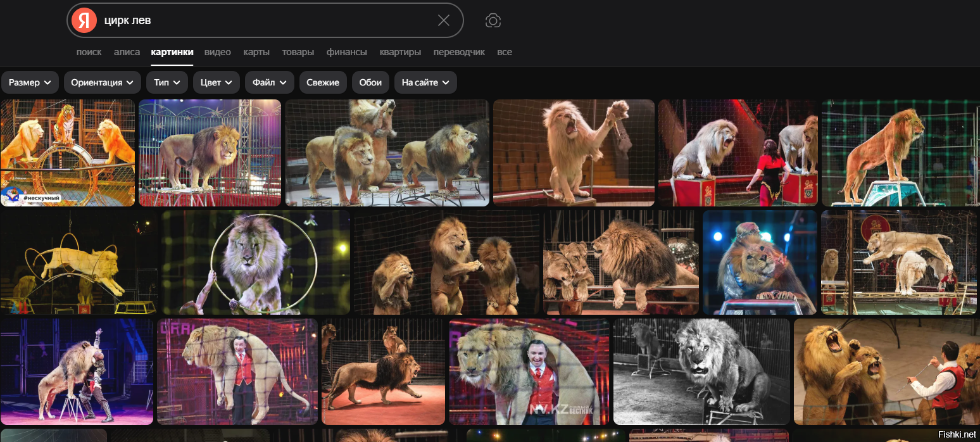The height and width of the screenshot is (442, 980).
Task: Open the roaring lion raising paw thumbnail
Action: click(x=574, y=153)
